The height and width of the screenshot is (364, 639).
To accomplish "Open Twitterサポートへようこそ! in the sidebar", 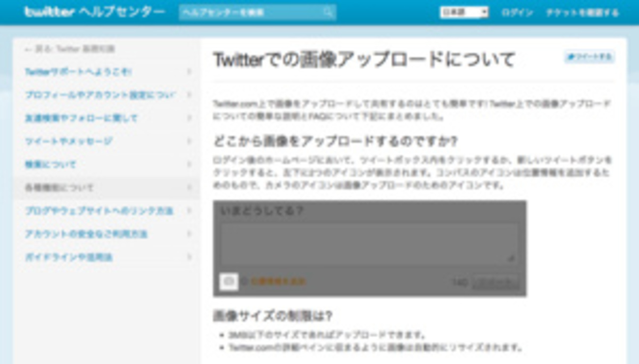I will (78, 72).
